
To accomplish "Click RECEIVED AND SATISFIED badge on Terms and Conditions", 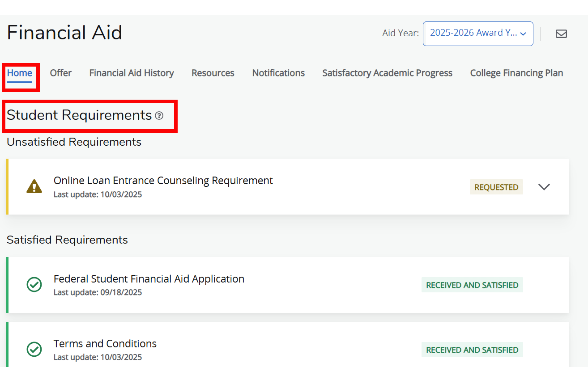I will pos(472,350).
